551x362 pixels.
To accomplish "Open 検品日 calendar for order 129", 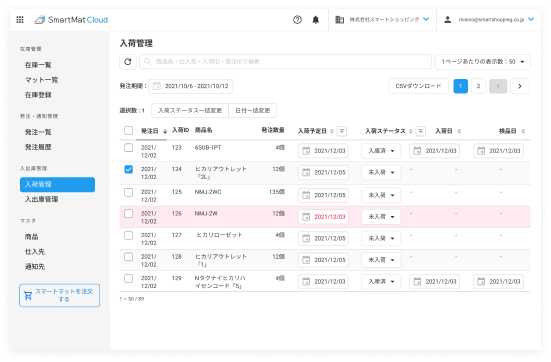I will (x=481, y=282).
